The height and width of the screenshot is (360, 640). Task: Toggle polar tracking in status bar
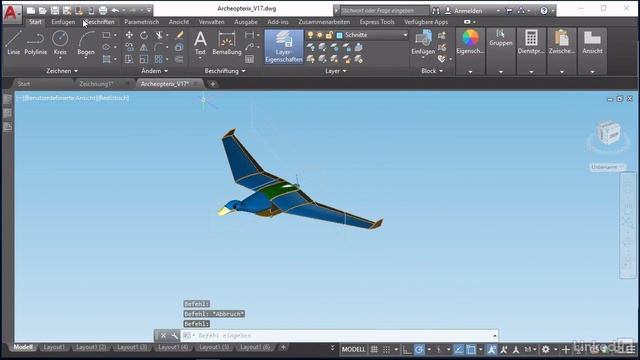[419, 349]
